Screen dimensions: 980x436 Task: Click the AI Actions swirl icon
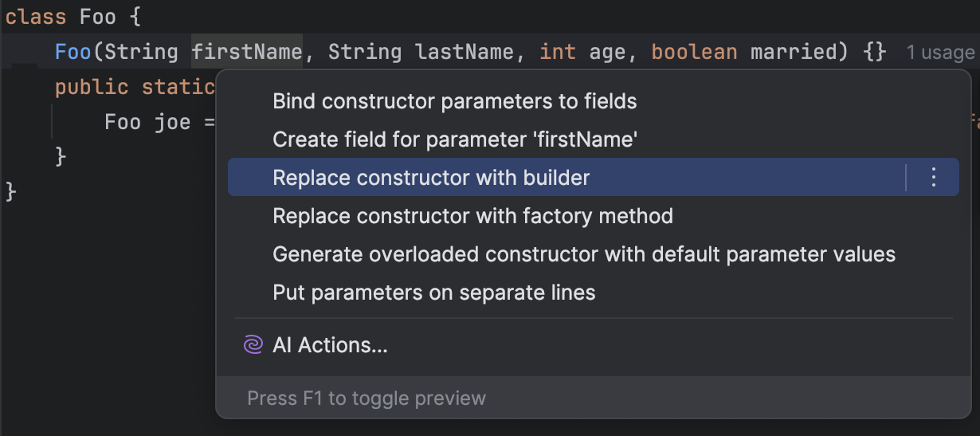(x=253, y=345)
